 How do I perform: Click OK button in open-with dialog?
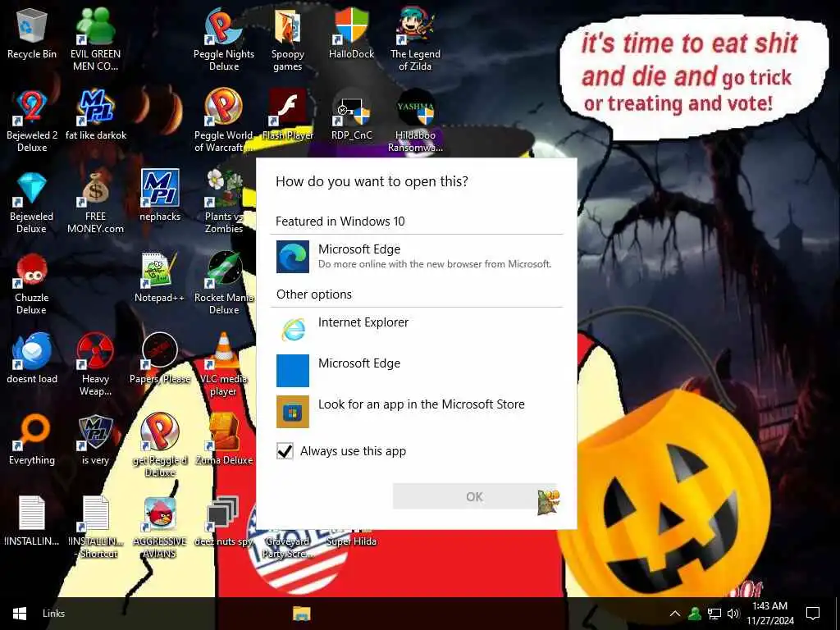pos(475,496)
